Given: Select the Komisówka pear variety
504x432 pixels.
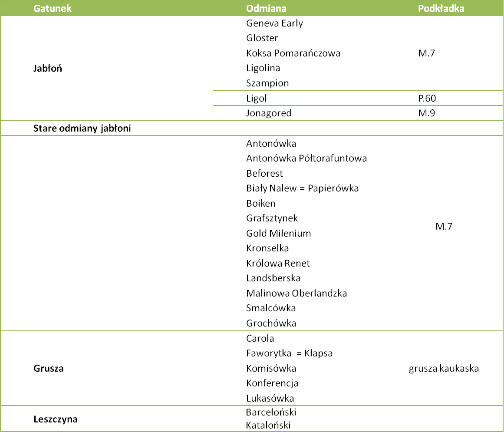Looking at the screenshot, I should (271, 368).
